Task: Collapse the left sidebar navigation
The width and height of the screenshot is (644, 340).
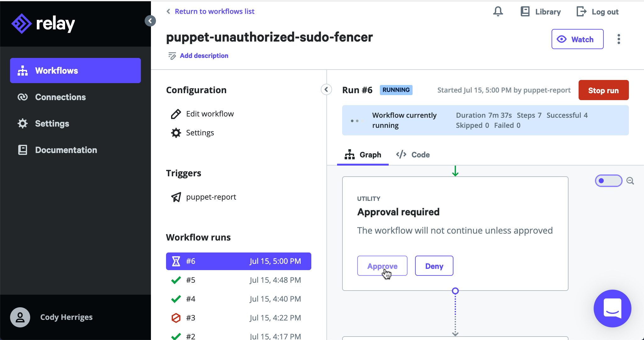Action: pyautogui.click(x=150, y=21)
